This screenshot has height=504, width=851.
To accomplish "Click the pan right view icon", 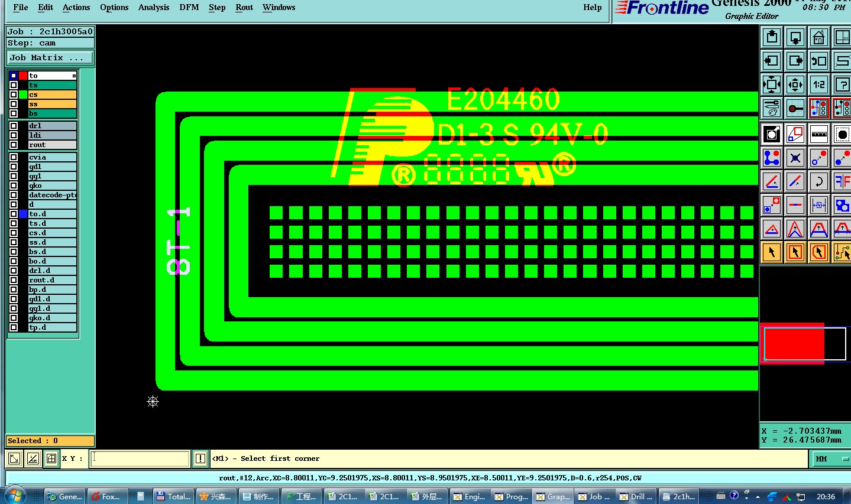I will click(x=795, y=61).
